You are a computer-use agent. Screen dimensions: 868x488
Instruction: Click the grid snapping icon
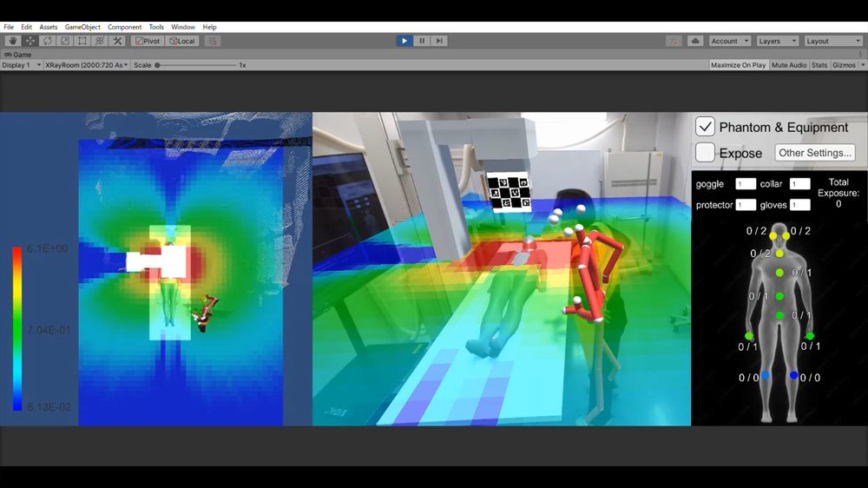pyautogui.click(x=213, y=41)
